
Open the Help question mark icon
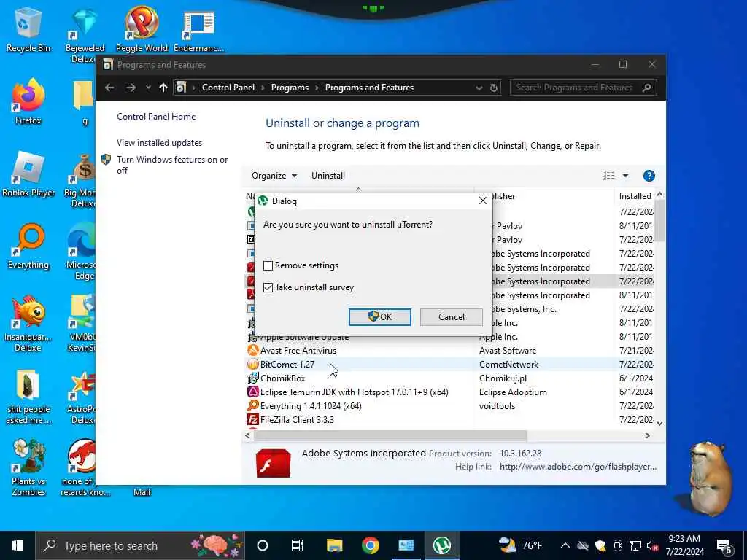pos(649,176)
